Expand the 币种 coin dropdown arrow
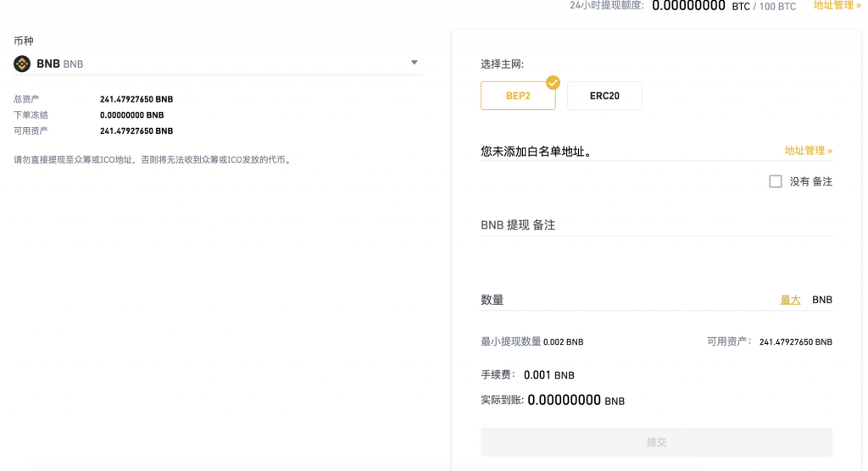The image size is (868, 471). (415, 63)
